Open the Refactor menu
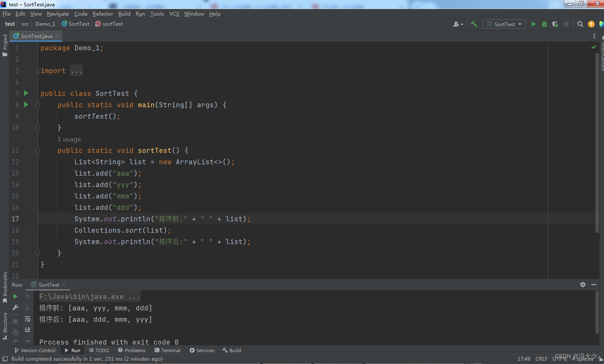 coord(103,14)
